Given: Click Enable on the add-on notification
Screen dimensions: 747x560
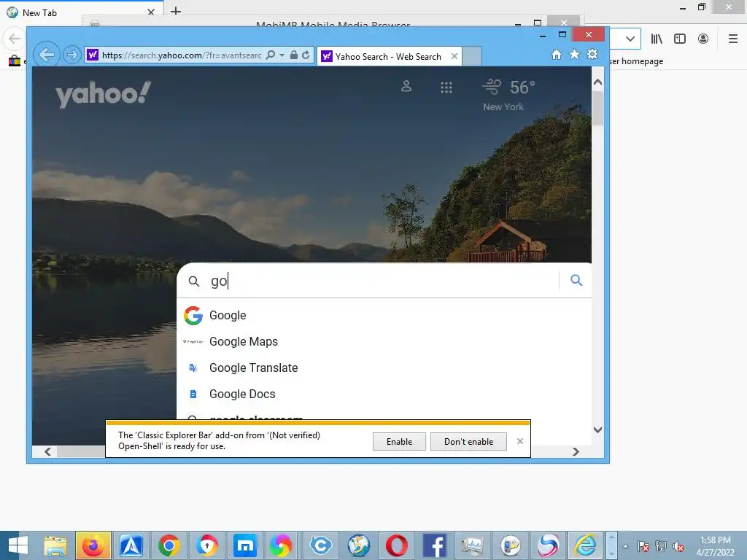Looking at the screenshot, I should point(399,442).
